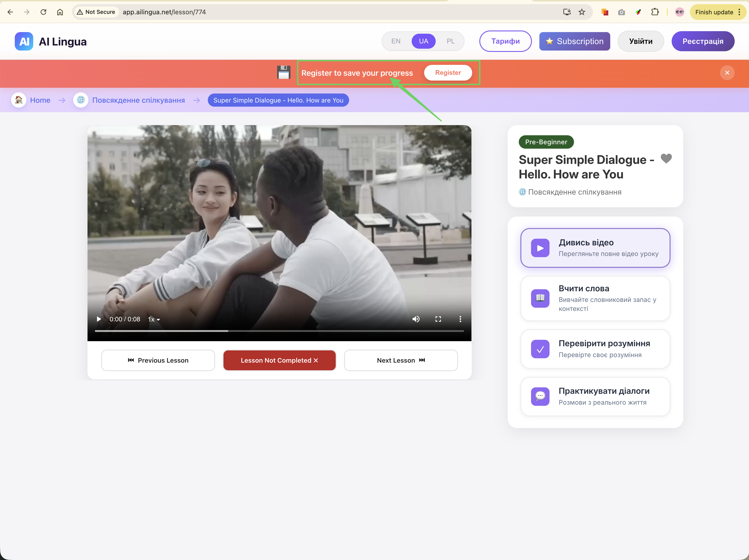Viewport: 749px width, 560px height.
Task: Select PL language option
Action: tap(450, 41)
